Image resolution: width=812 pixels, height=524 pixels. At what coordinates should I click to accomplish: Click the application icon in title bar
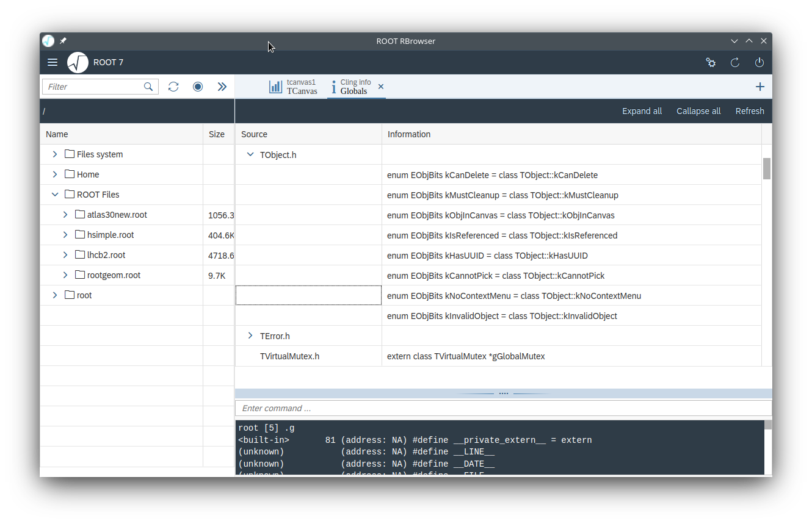(48, 41)
